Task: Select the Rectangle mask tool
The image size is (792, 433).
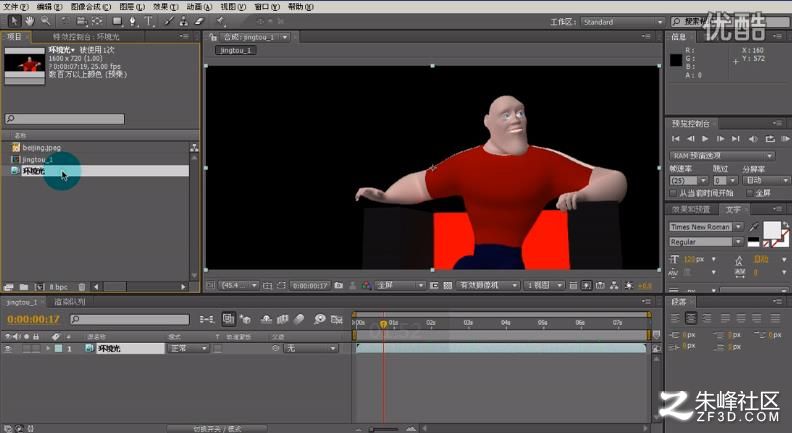Action: coord(117,21)
